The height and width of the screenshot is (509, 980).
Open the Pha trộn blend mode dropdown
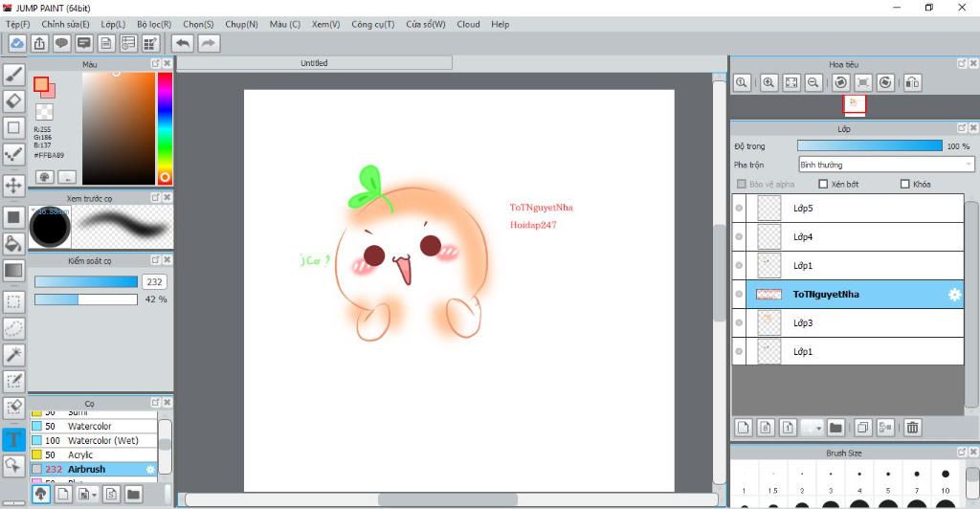886,165
